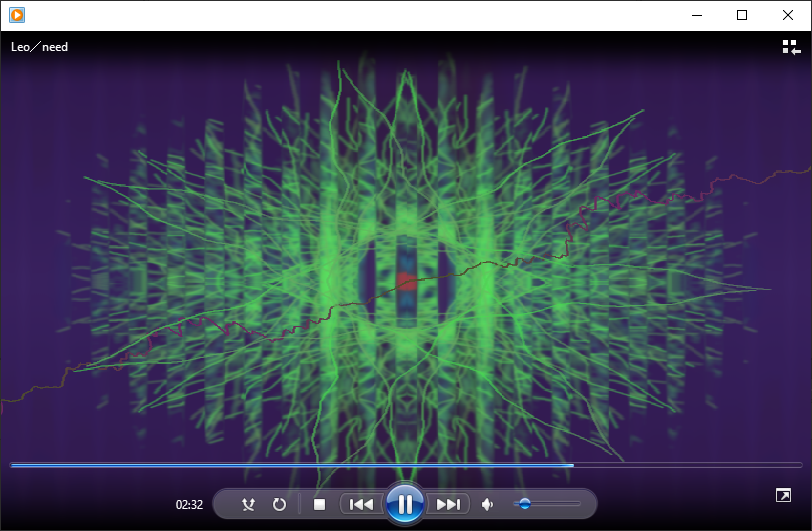Minimize the media player window
This screenshot has width=812, height=531.
tap(697, 15)
